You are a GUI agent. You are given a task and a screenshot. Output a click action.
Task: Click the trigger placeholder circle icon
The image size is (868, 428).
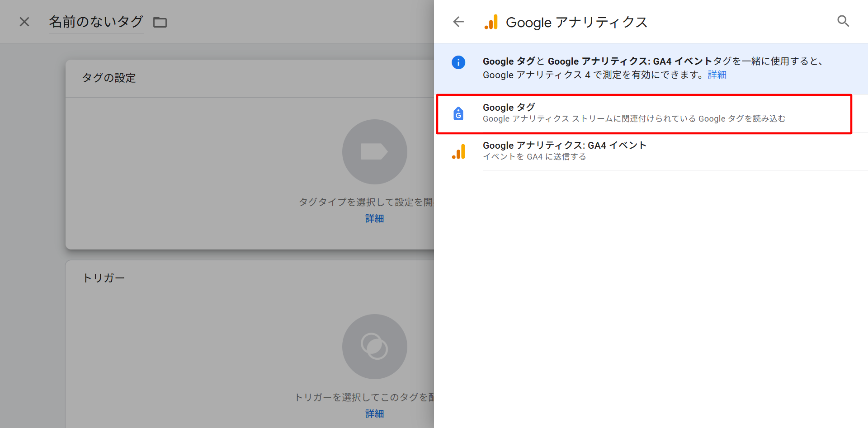pos(374,347)
